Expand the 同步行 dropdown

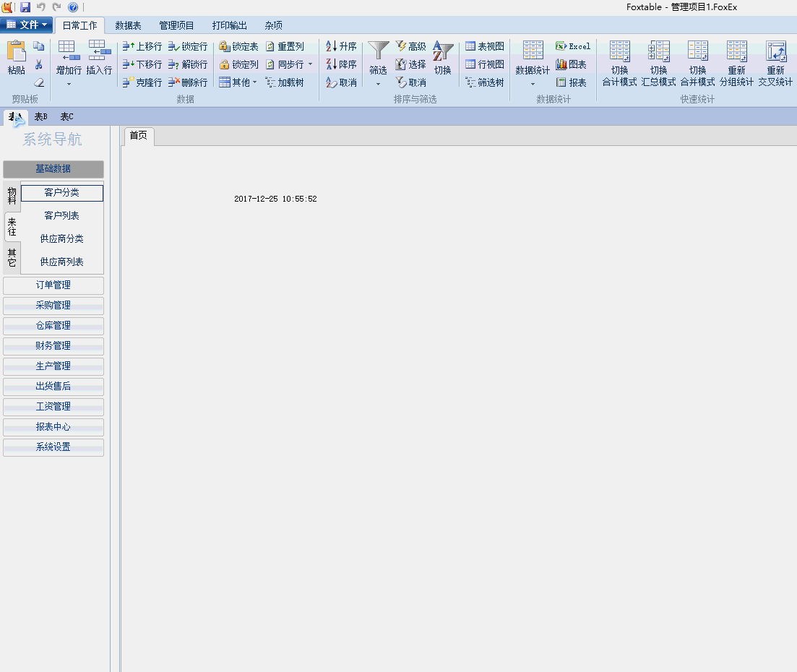(x=311, y=64)
